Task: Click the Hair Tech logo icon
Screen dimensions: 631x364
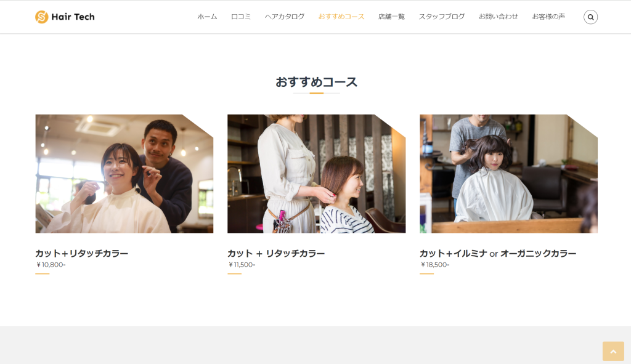Action: (42, 17)
